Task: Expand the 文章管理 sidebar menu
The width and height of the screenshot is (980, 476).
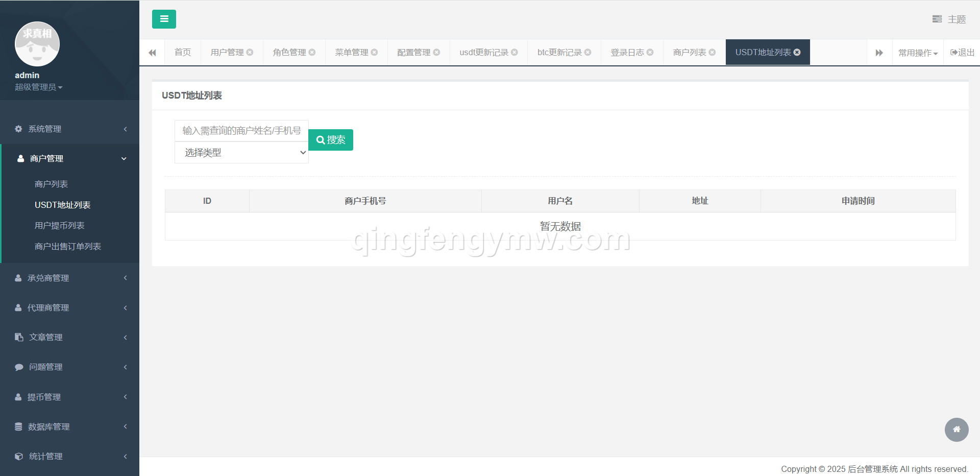Action: click(x=70, y=337)
